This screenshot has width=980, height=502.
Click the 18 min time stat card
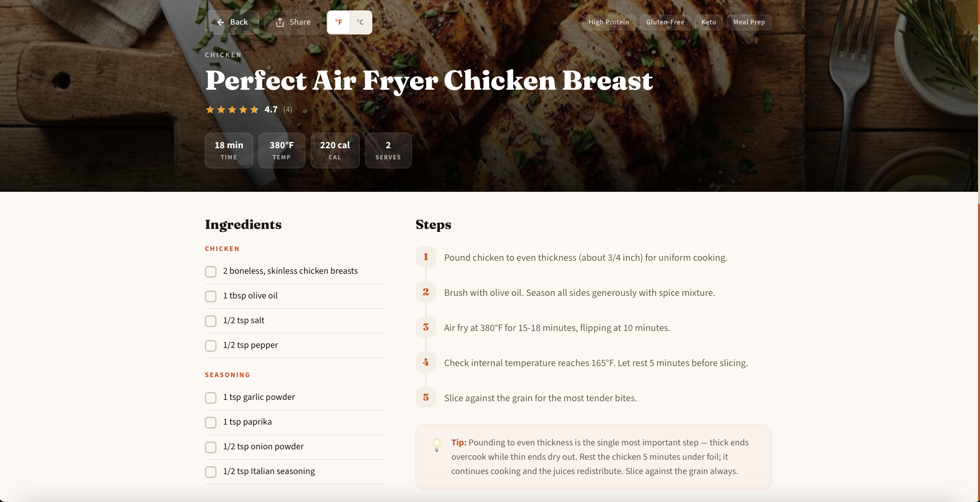coord(228,150)
